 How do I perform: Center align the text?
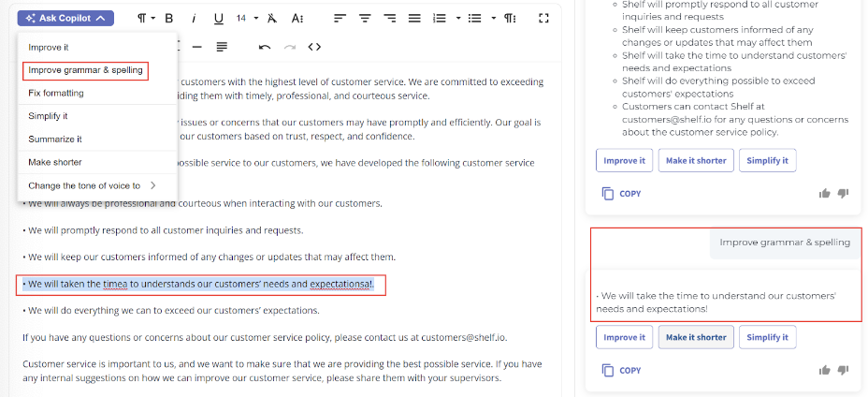365,19
